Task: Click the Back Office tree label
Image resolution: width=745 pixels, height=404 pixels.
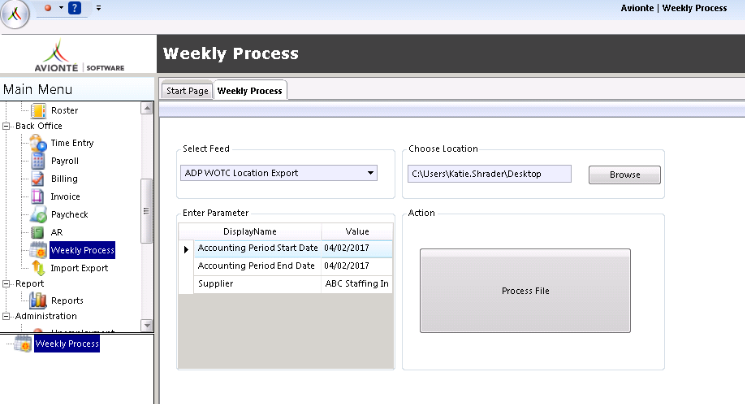Action: [38, 125]
